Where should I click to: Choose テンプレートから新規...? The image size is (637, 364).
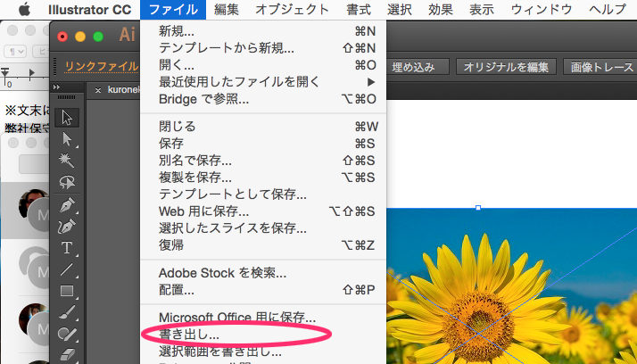(x=263, y=48)
